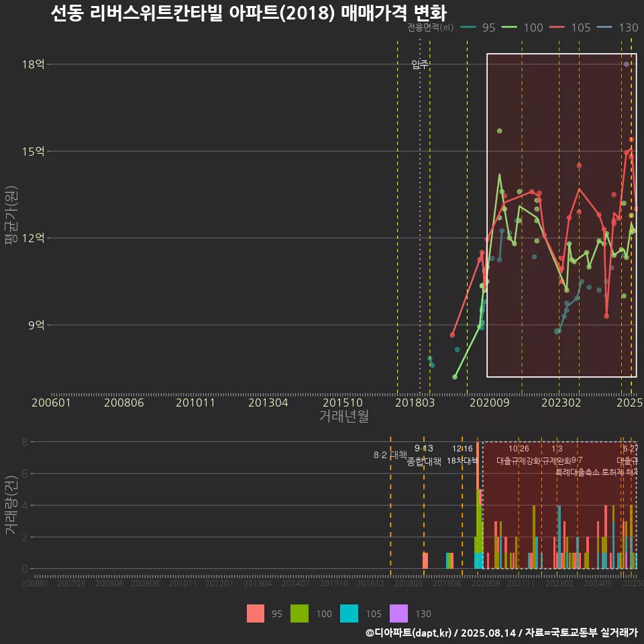
Task: Click the 평균가(원) axis title
Action: [11, 215]
